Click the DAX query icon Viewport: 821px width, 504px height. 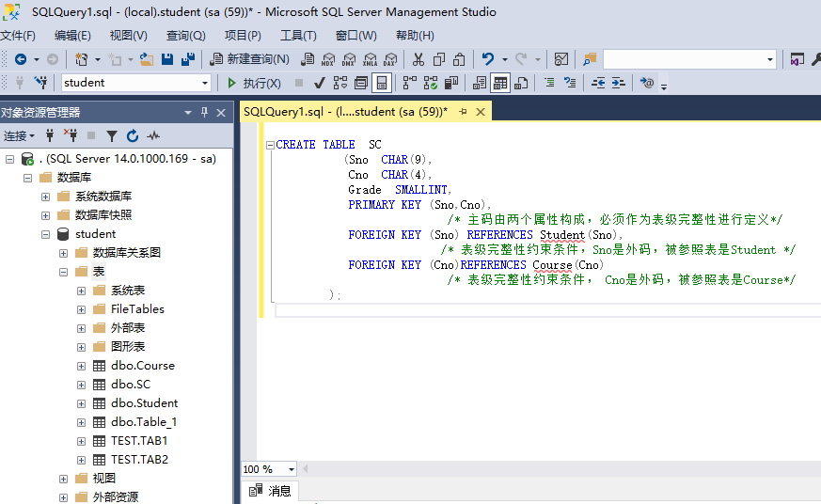390,59
